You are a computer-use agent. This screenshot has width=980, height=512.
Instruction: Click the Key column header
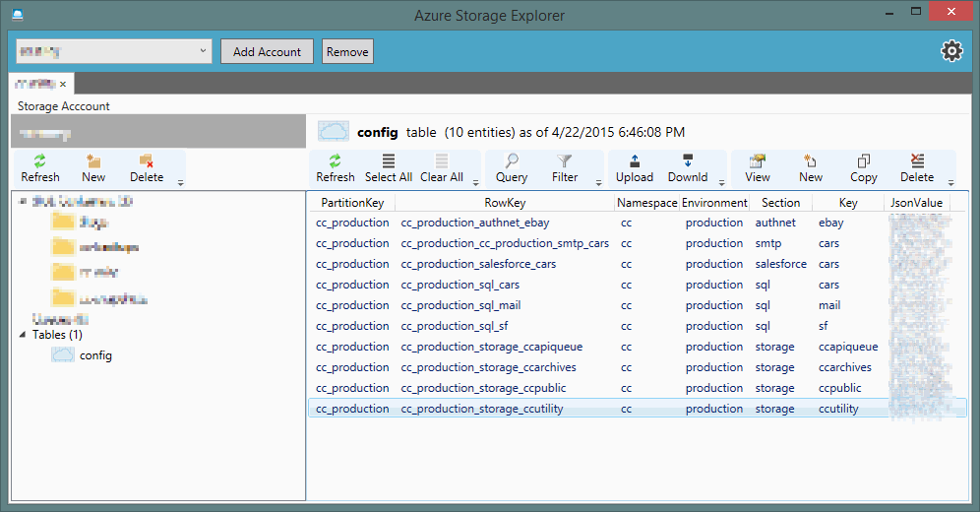pos(848,203)
